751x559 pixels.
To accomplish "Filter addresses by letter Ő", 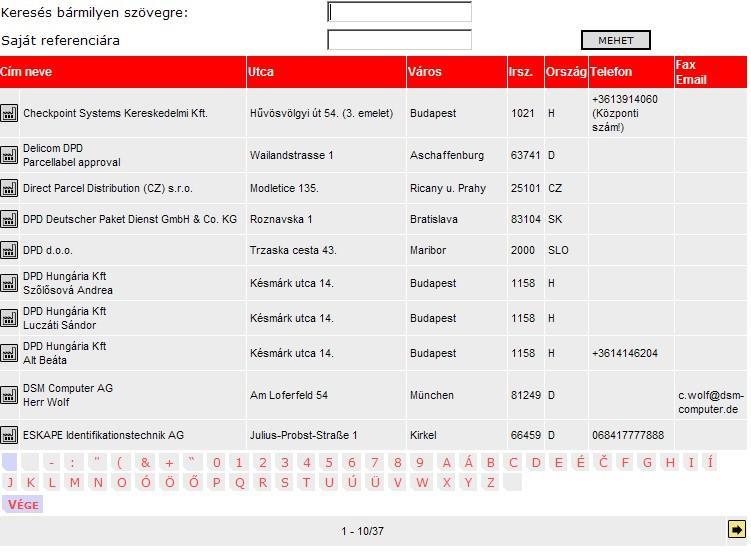I will pyautogui.click(x=193, y=483).
